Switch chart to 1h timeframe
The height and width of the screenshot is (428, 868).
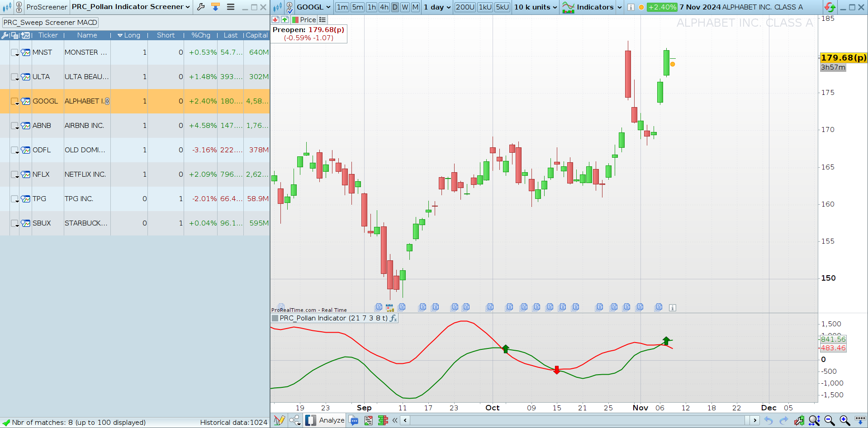pos(372,7)
